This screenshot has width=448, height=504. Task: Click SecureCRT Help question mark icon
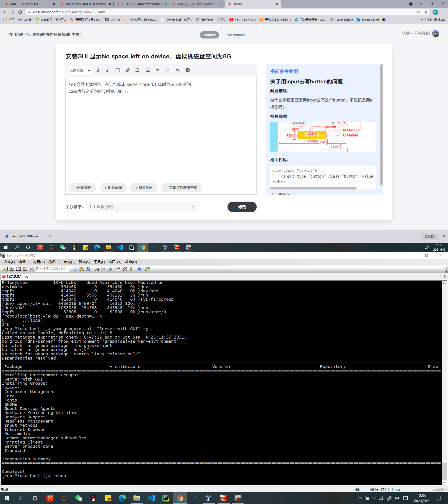(x=139, y=269)
